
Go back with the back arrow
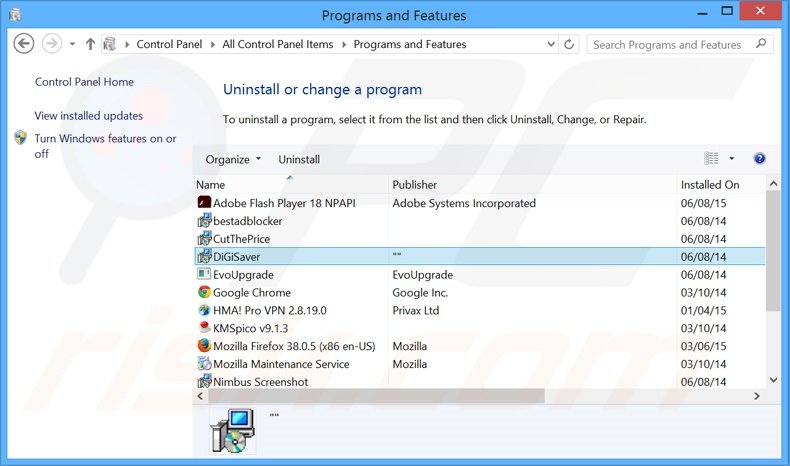[23, 44]
